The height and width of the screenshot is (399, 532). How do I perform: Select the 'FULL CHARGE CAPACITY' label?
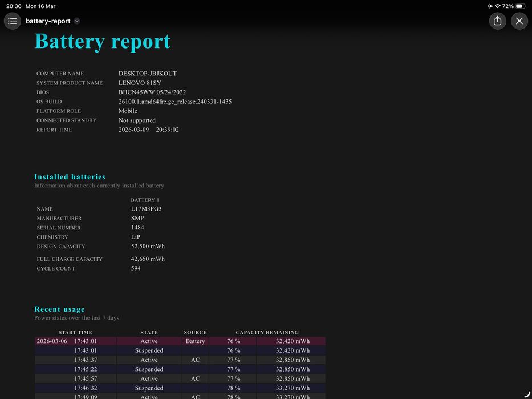[x=70, y=259]
